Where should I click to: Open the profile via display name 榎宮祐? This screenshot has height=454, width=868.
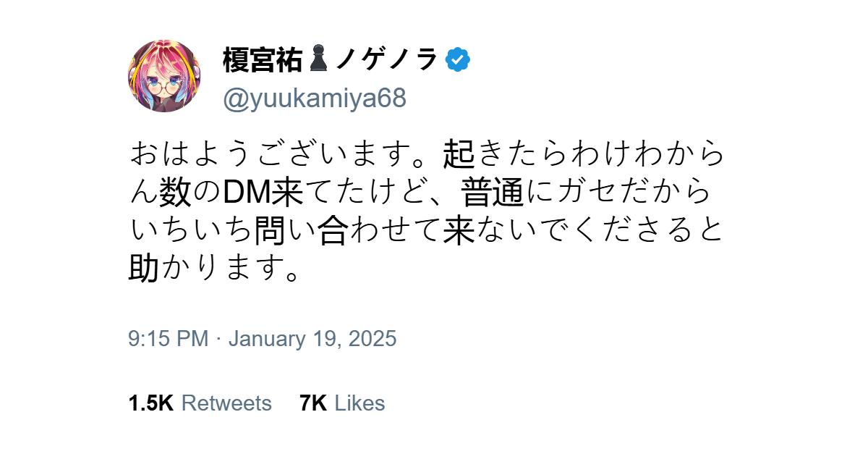pos(262,60)
